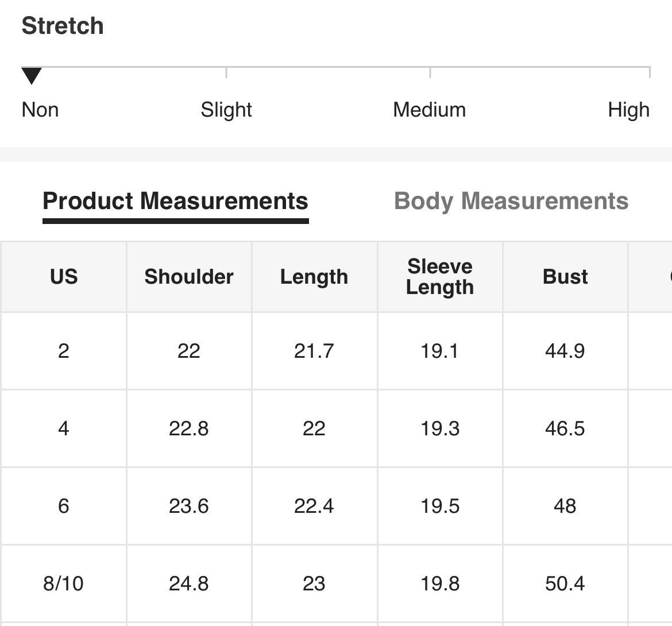Click bust value 44.9 for size 2
The width and height of the screenshot is (672, 626).
[x=565, y=351]
